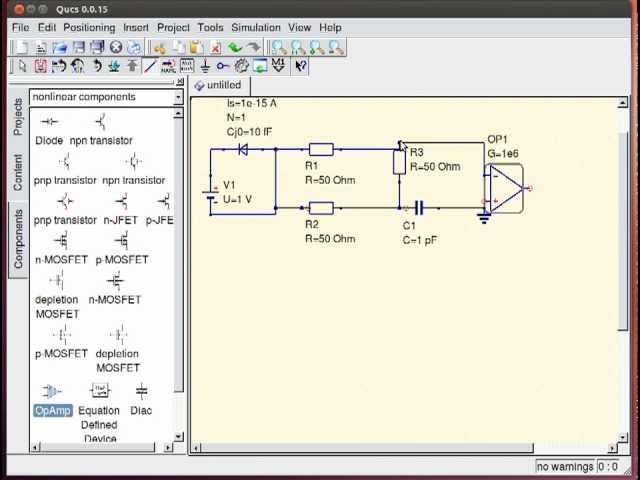Redo with the gray arrow icon
The height and width of the screenshot is (480, 640).
(253, 48)
